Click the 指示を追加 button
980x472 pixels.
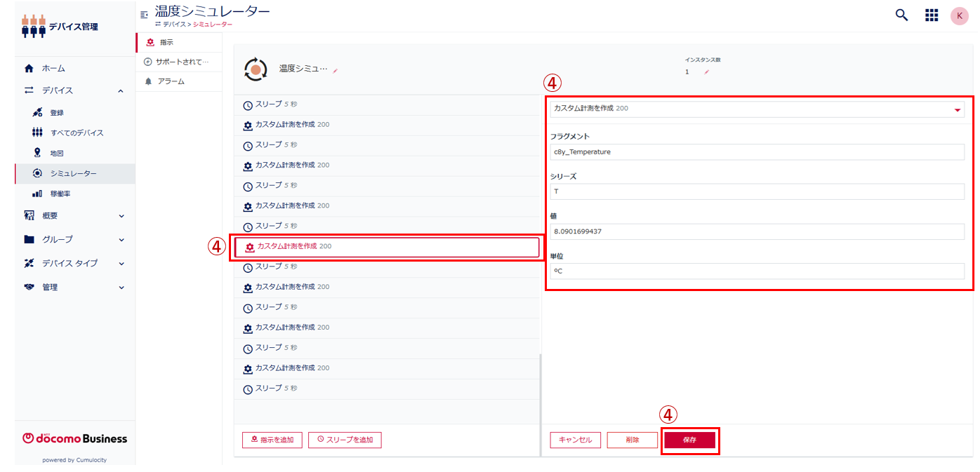[272, 440]
